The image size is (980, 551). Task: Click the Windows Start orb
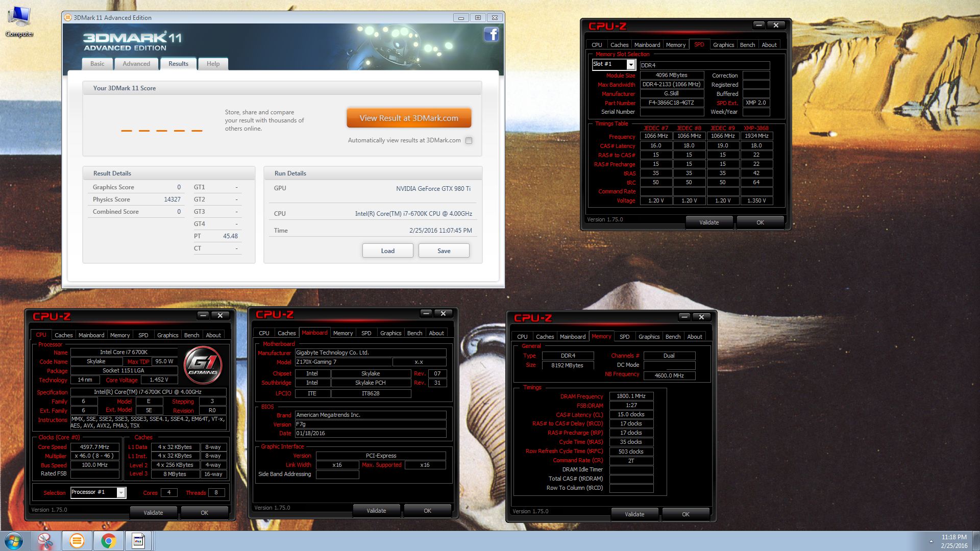coord(14,541)
